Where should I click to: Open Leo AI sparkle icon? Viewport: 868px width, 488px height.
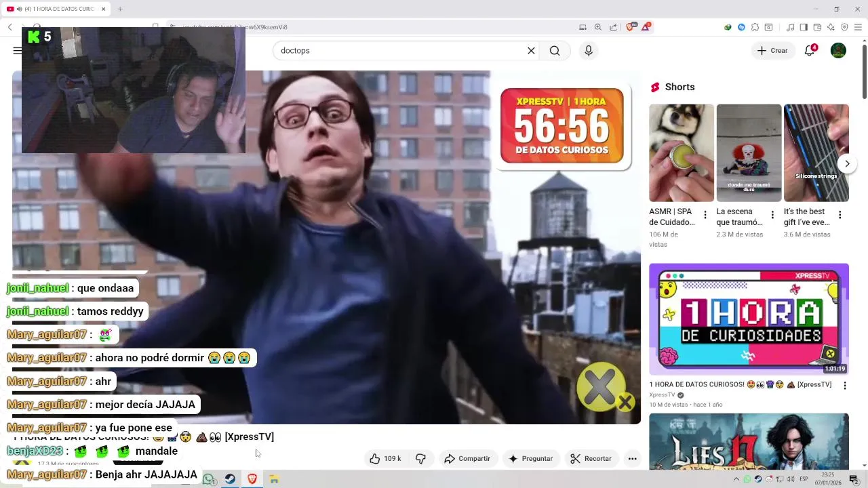pos(831,27)
